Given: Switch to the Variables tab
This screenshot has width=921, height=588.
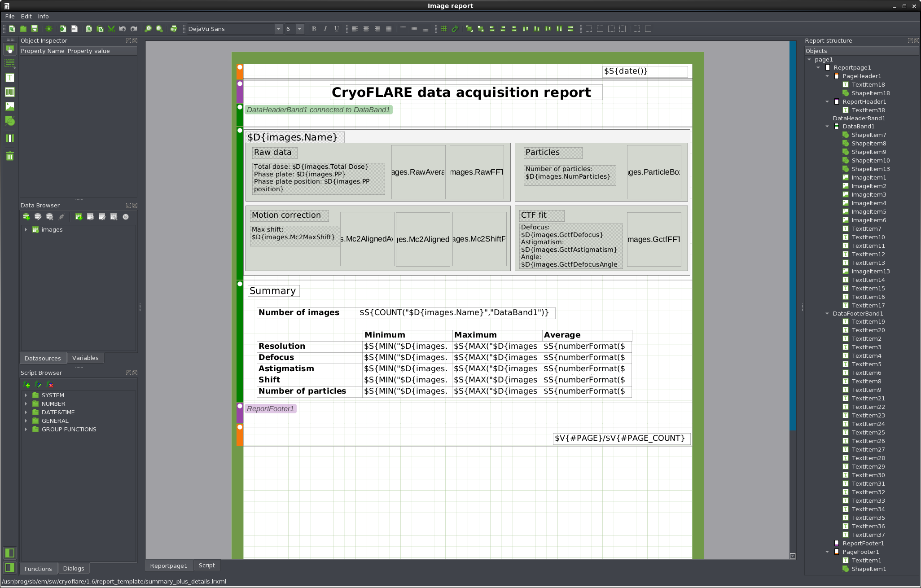Looking at the screenshot, I should click(x=85, y=358).
